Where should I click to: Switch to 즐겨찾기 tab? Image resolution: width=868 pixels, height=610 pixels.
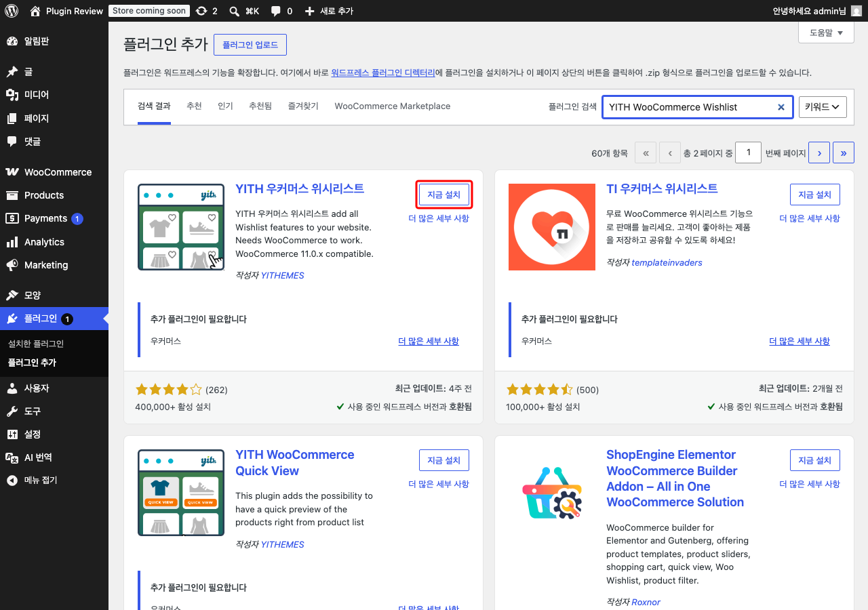click(x=303, y=106)
